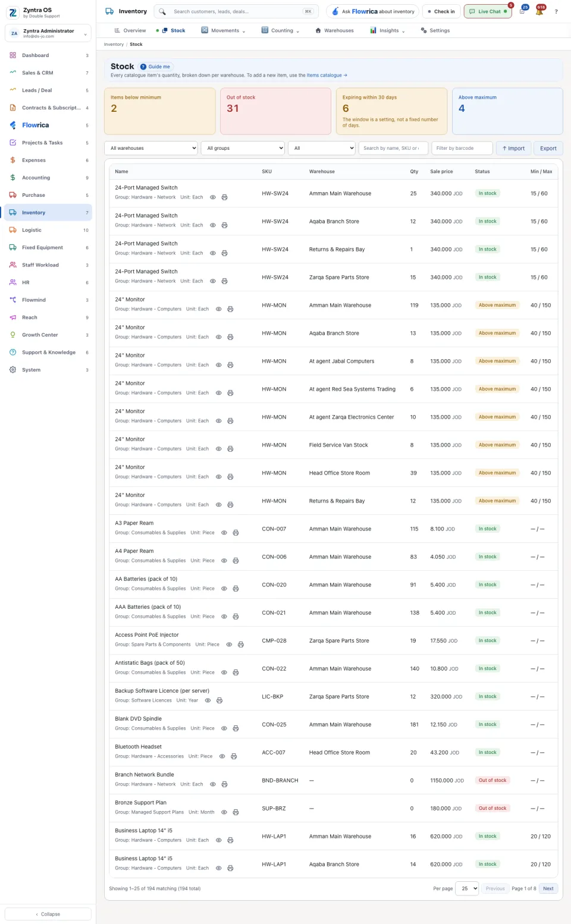Open Fixed Equipment module

[x=48, y=247]
